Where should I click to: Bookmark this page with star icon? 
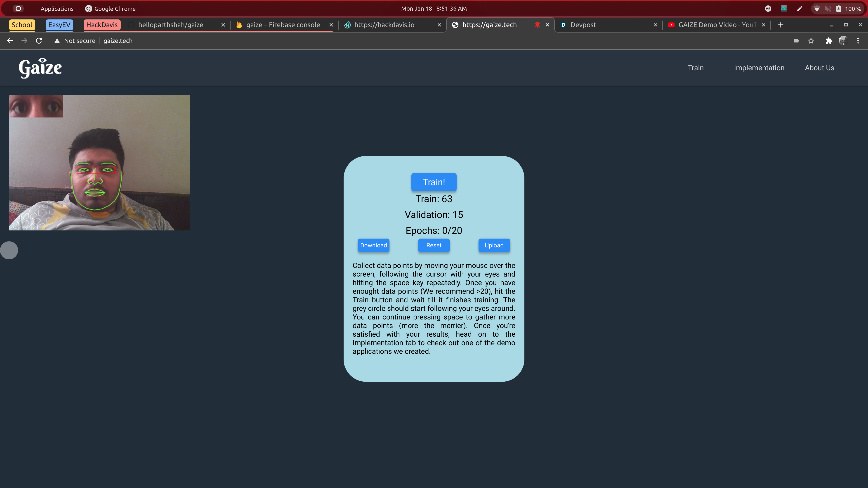click(811, 41)
